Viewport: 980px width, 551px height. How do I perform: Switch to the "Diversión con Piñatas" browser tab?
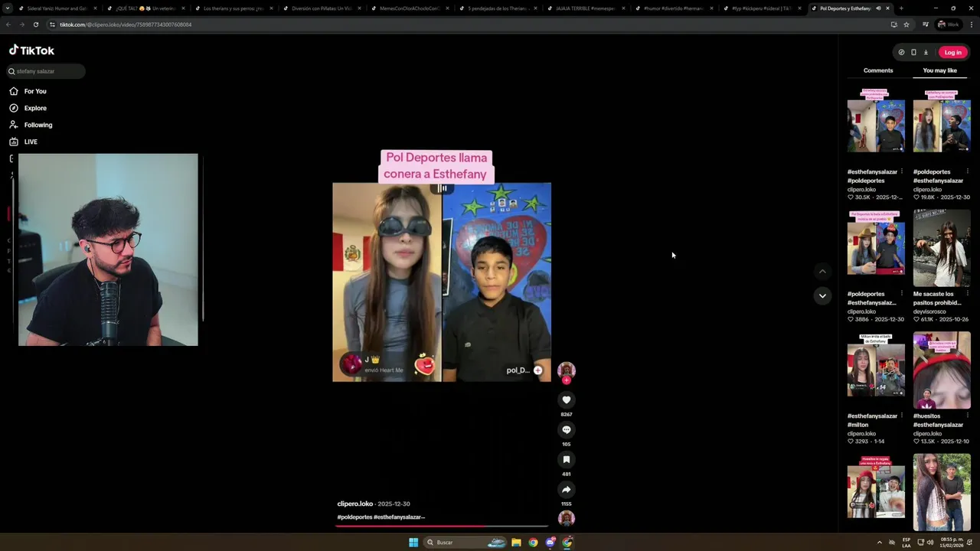(320, 8)
